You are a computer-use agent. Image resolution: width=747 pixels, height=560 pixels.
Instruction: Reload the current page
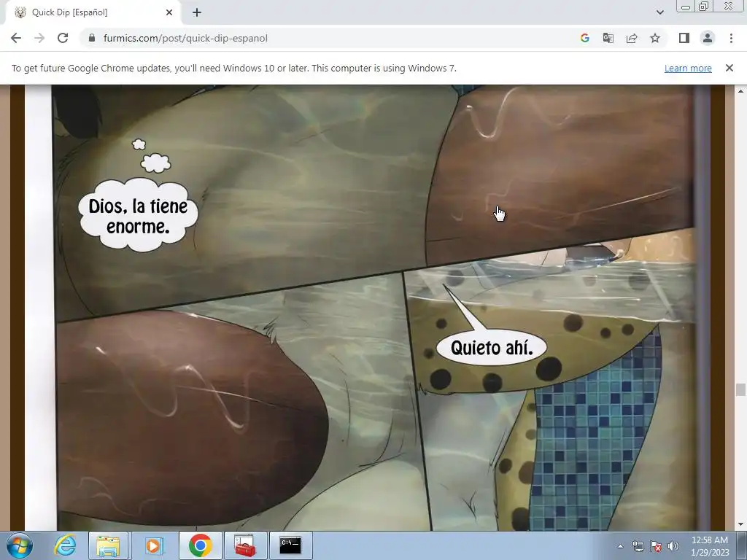click(x=63, y=38)
